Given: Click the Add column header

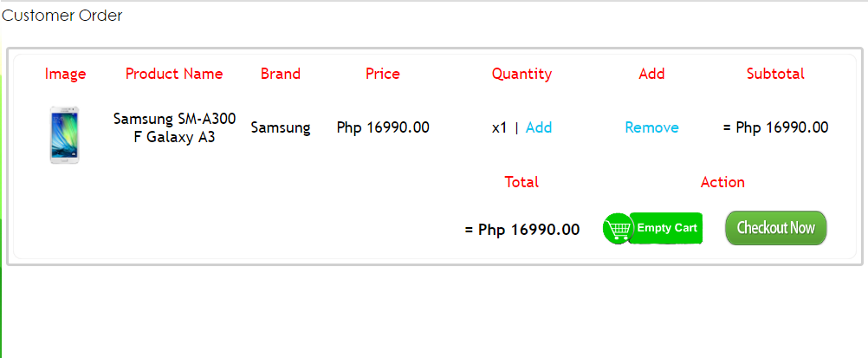Looking at the screenshot, I should (x=651, y=74).
